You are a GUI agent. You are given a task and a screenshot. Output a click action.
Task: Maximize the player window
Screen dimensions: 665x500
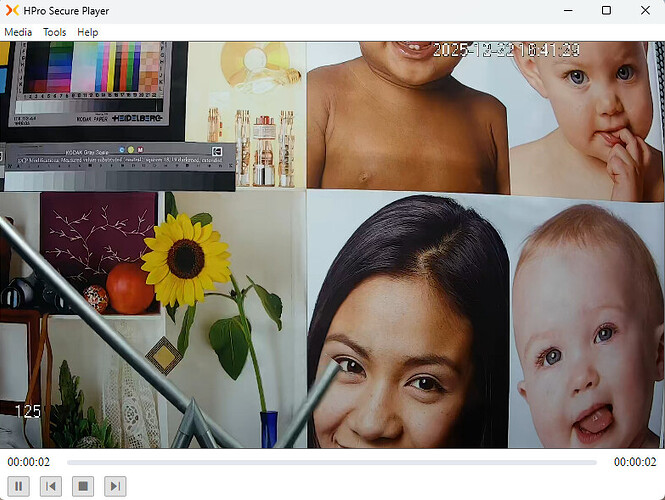[606, 11]
